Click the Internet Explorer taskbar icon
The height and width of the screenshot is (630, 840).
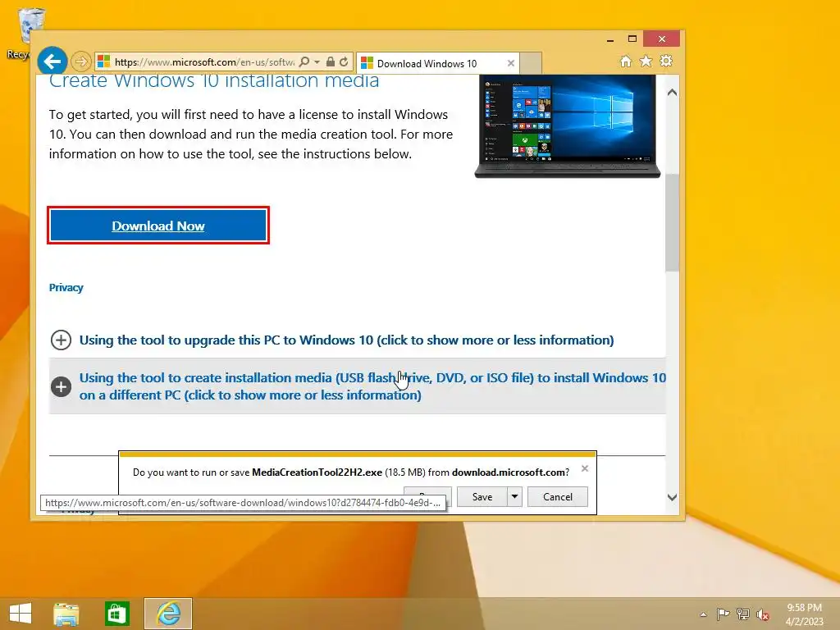point(168,614)
